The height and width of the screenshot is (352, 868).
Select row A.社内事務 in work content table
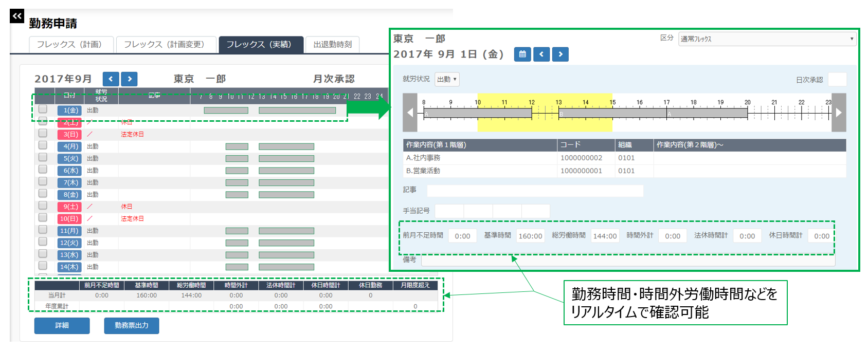coord(624,158)
